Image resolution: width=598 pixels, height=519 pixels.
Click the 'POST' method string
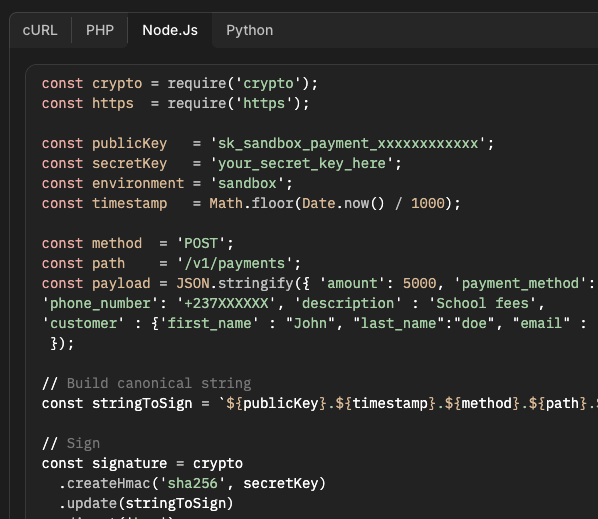(x=201, y=243)
